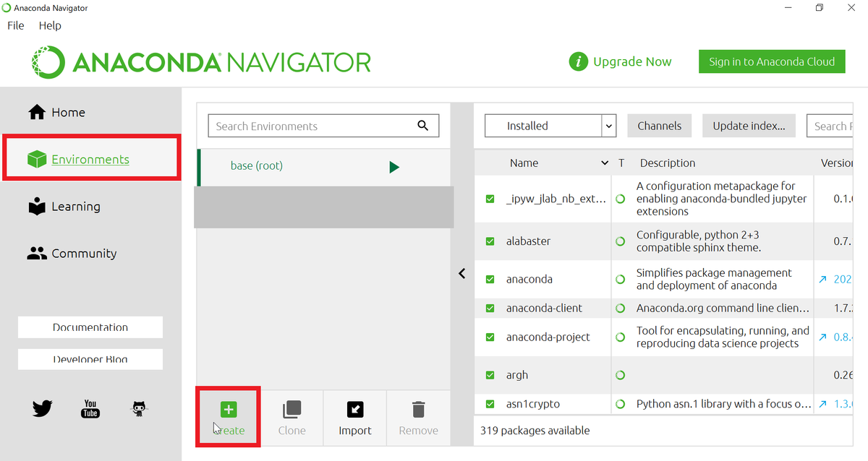The width and height of the screenshot is (868, 461).
Task: Select the Environments tab
Action: coord(90,159)
